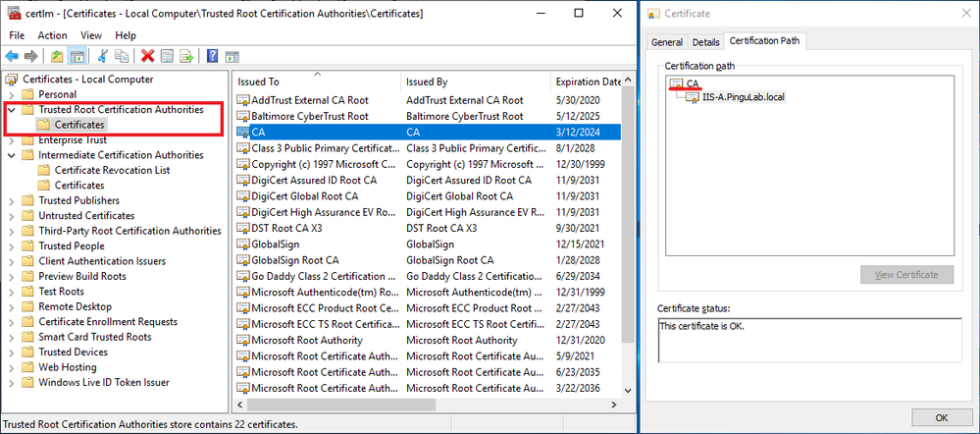Expand the Windows Live ID Token Issuer node
The width and height of the screenshot is (980, 434).
(x=11, y=383)
